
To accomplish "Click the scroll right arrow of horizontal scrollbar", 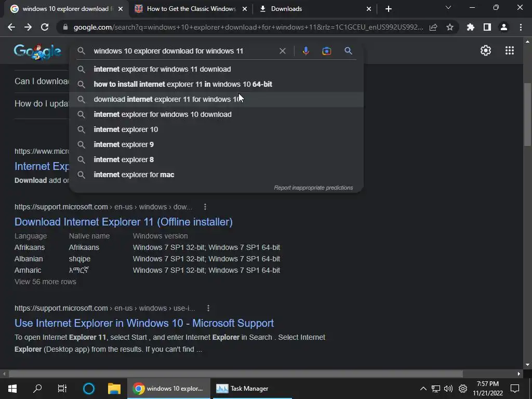I will 519,374.
